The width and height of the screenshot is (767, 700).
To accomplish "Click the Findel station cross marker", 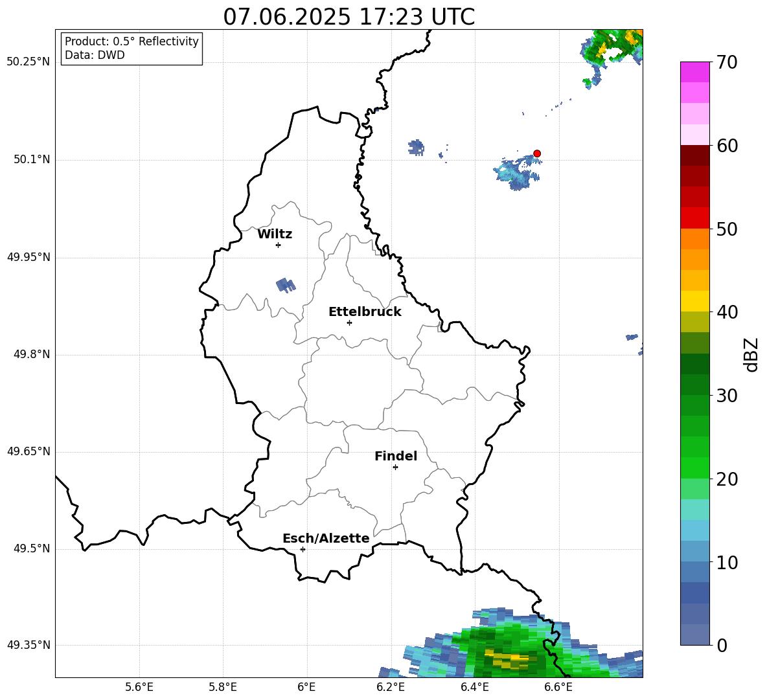I will point(395,468).
